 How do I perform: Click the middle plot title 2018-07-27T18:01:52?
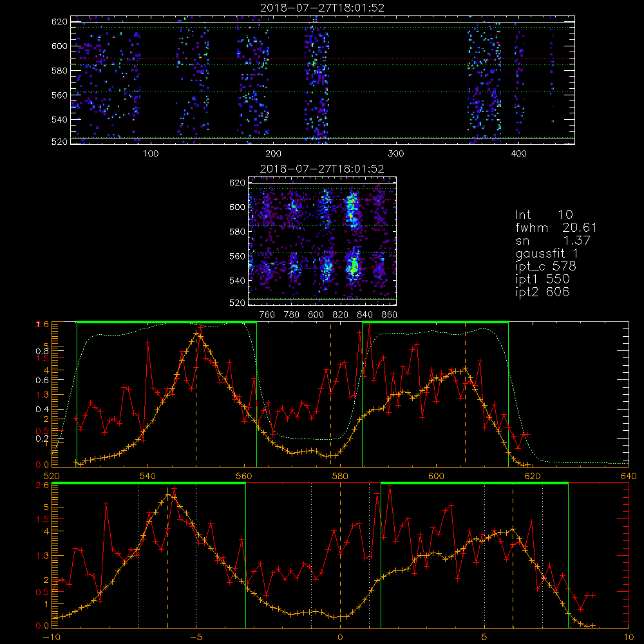point(322,169)
